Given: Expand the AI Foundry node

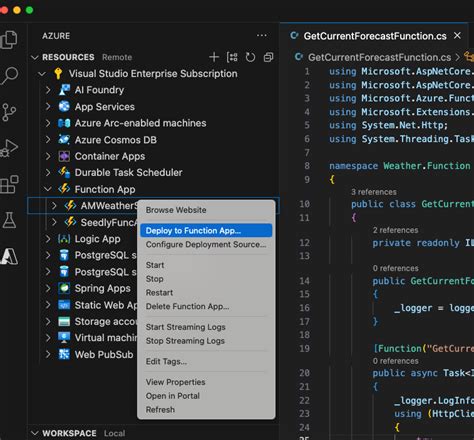Looking at the screenshot, I should [x=48, y=90].
